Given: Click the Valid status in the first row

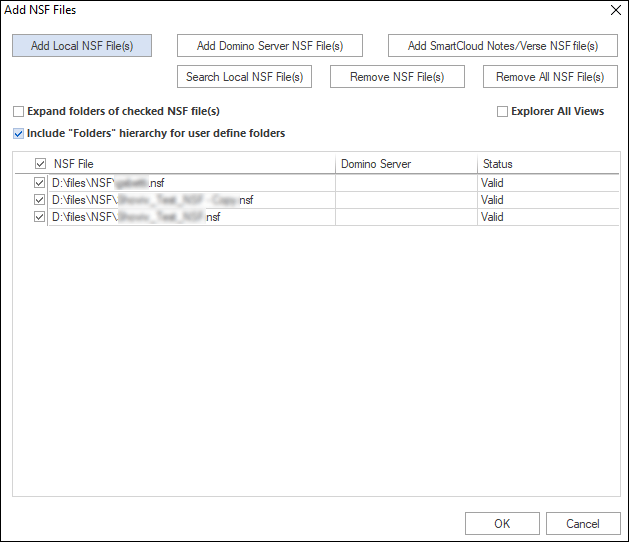Looking at the screenshot, I should (492, 183).
